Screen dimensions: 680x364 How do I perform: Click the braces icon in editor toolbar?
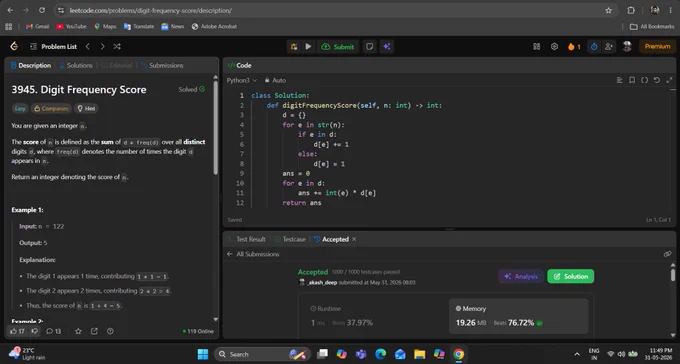pyautogui.click(x=644, y=80)
